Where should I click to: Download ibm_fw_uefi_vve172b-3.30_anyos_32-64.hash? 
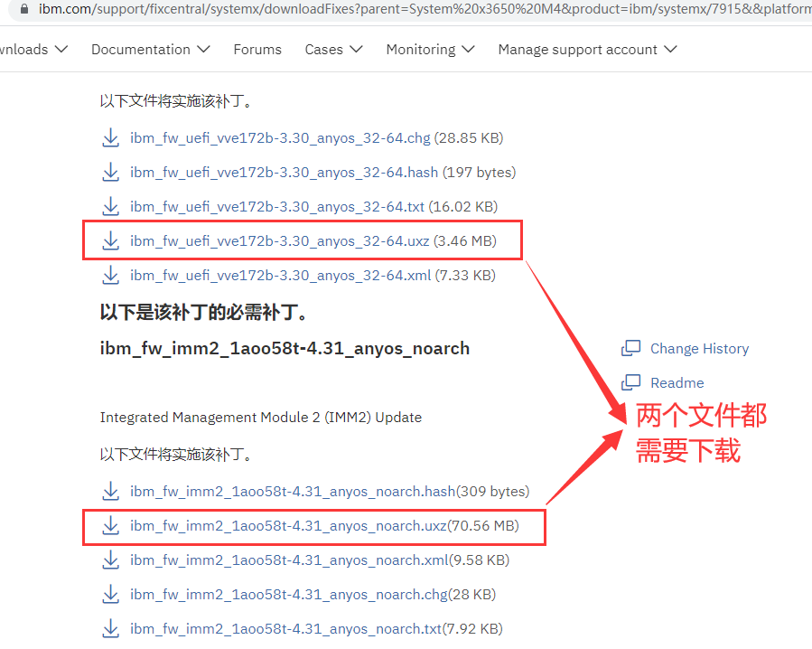284,172
